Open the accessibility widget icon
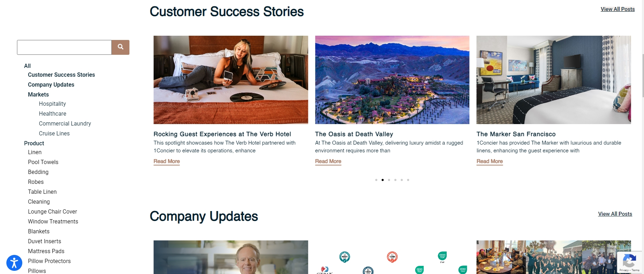644x274 pixels. (x=14, y=263)
